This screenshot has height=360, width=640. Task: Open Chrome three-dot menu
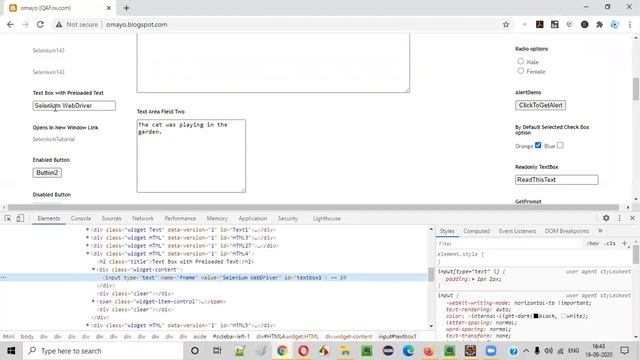click(630, 24)
